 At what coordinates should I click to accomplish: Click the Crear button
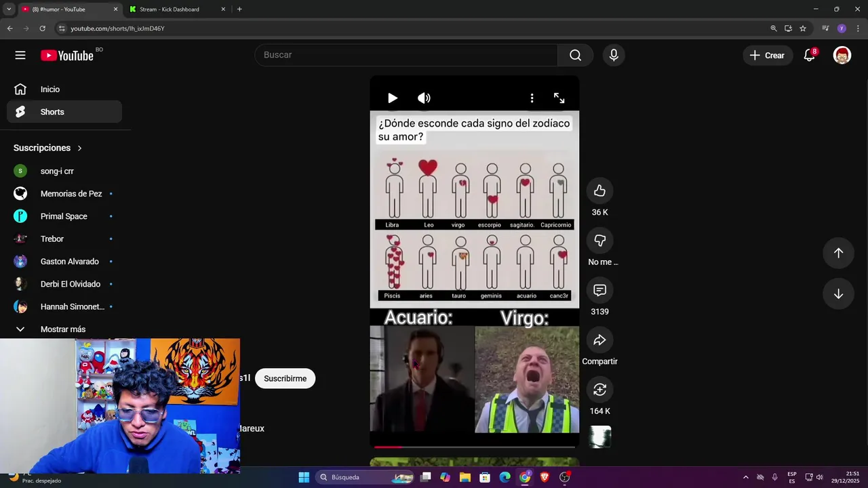click(767, 56)
